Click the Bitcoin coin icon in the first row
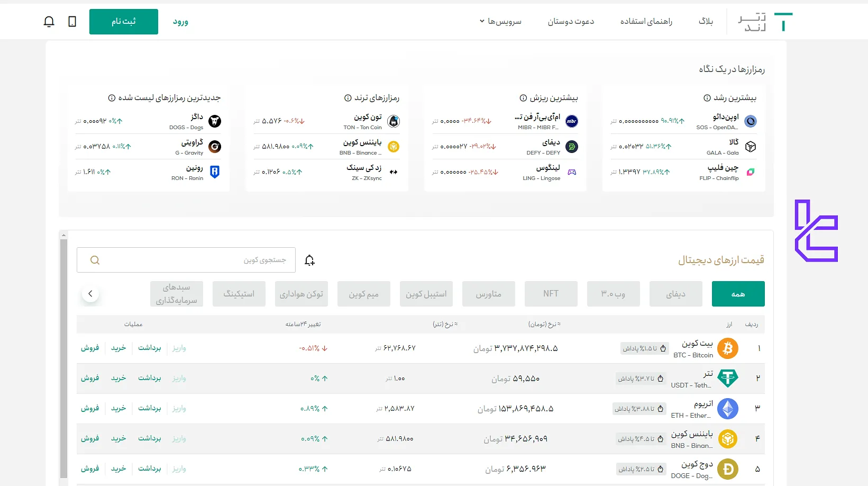The height and width of the screenshot is (486, 868). coord(728,348)
